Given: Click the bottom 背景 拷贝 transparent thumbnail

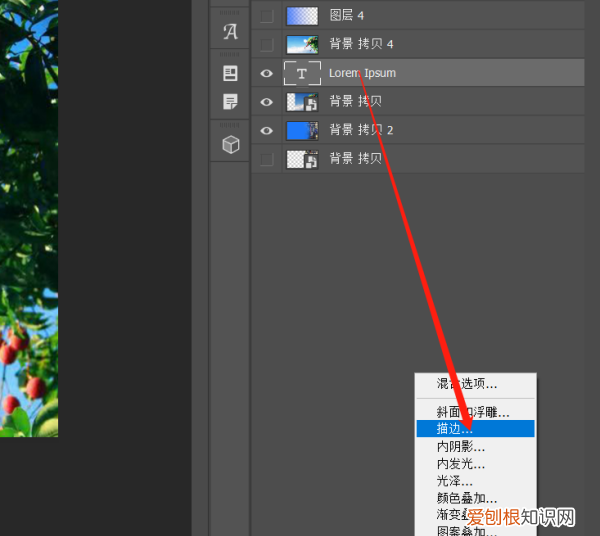Looking at the screenshot, I should click(302, 159).
